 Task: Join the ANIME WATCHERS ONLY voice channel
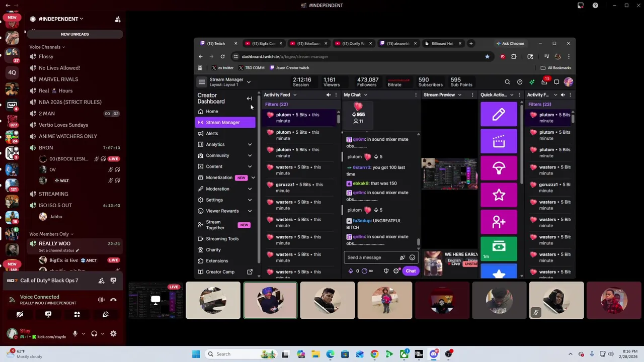(x=68, y=136)
